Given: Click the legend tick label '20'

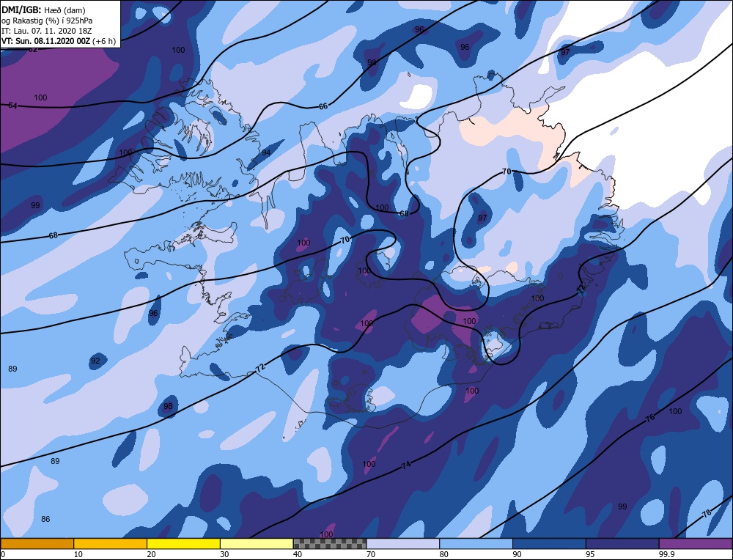Looking at the screenshot, I should pyautogui.click(x=151, y=554).
